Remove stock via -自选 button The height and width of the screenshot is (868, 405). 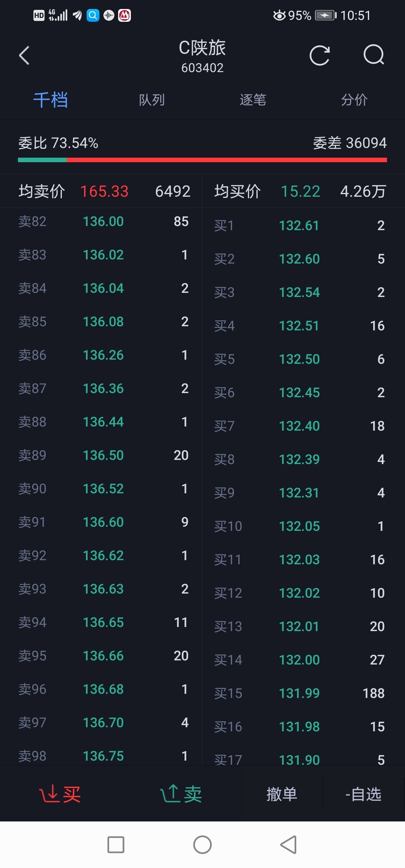pyautogui.click(x=363, y=794)
